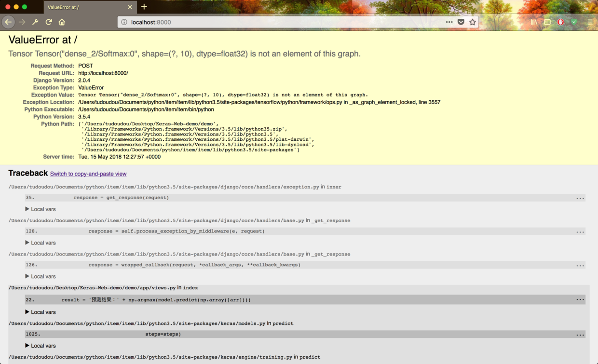Toggle the sidebar view icon
The height and width of the screenshot is (364, 598).
pos(547,22)
